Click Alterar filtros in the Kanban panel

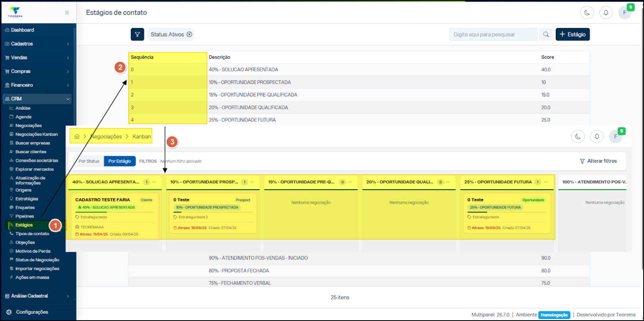point(598,161)
